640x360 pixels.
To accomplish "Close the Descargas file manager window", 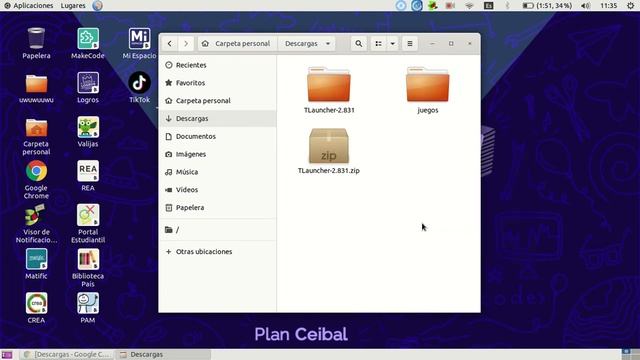I will click(470, 44).
